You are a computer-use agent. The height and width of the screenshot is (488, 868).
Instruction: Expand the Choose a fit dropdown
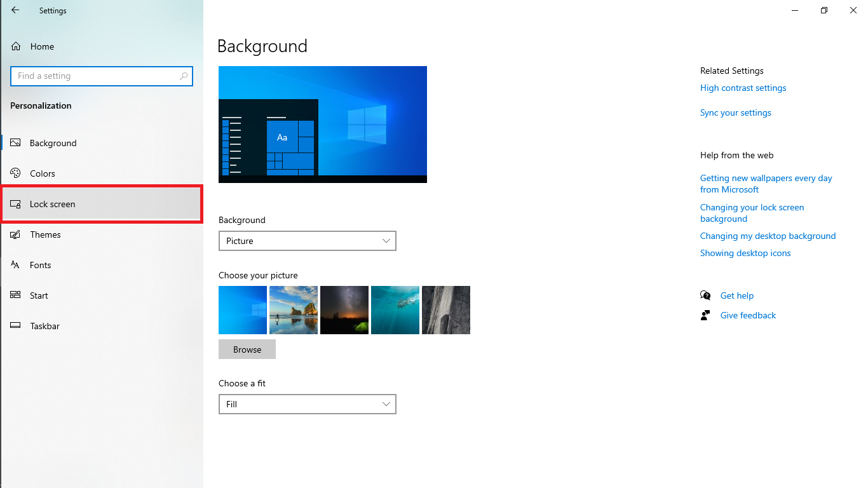click(x=307, y=404)
